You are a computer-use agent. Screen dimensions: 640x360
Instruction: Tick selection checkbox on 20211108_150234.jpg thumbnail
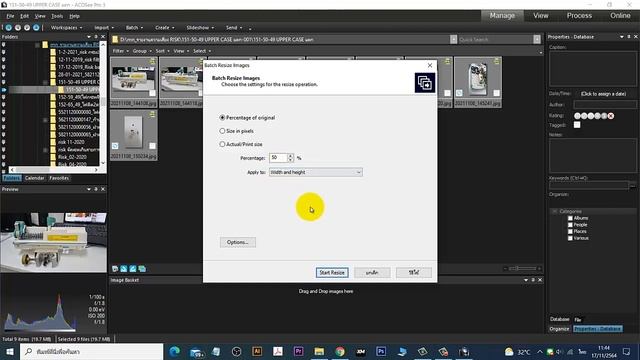152,146
